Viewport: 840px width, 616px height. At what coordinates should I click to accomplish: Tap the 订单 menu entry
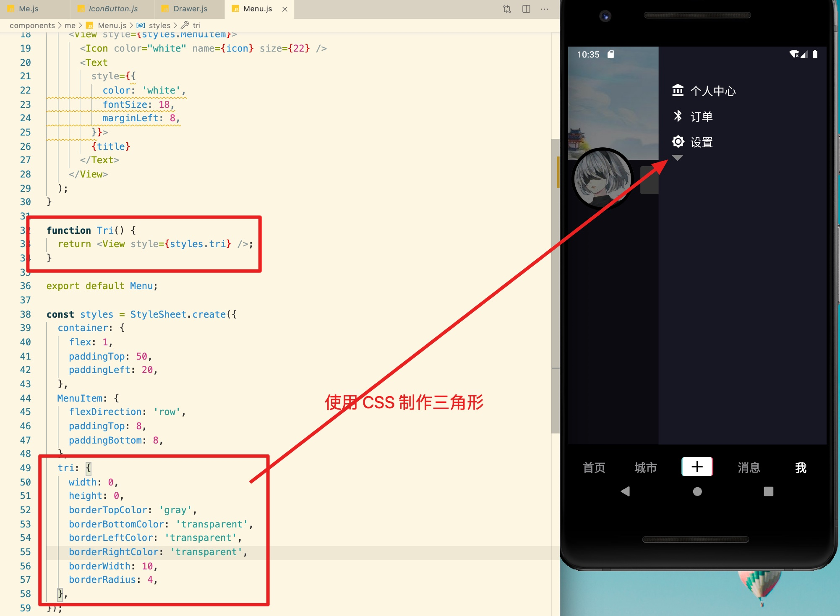pos(693,116)
